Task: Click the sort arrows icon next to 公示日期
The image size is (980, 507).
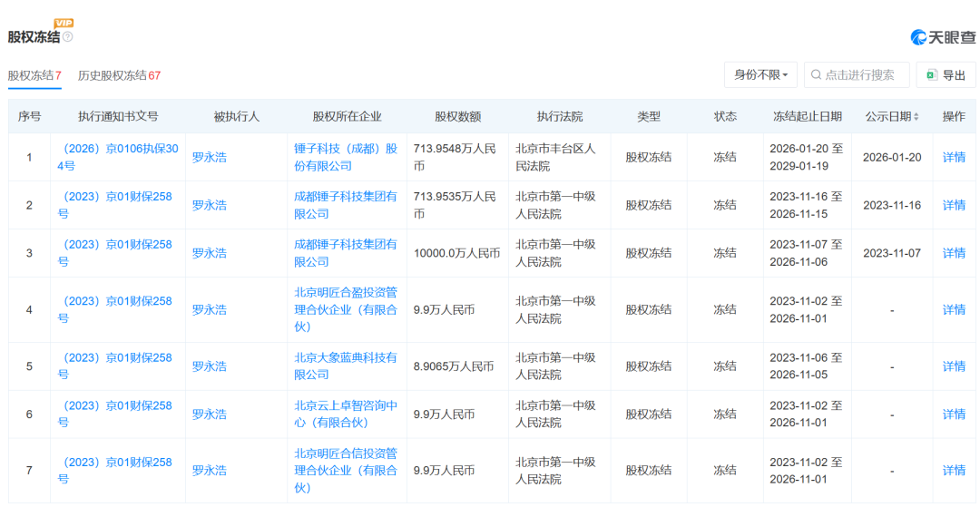Action: point(916,117)
